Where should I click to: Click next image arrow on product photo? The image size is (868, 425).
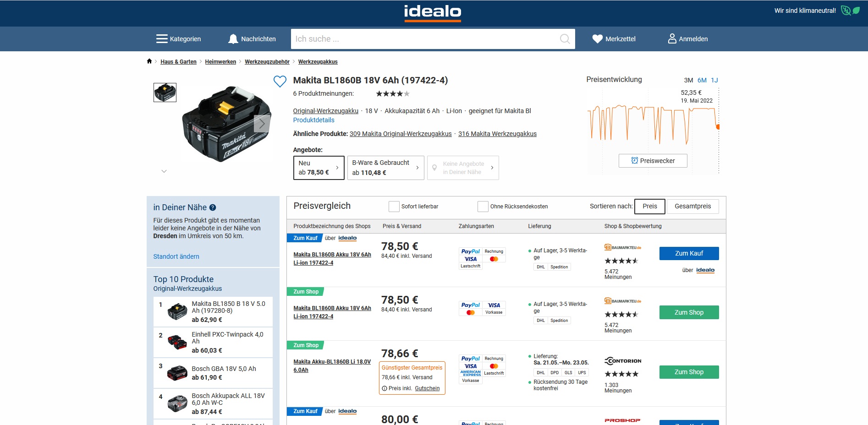(262, 124)
